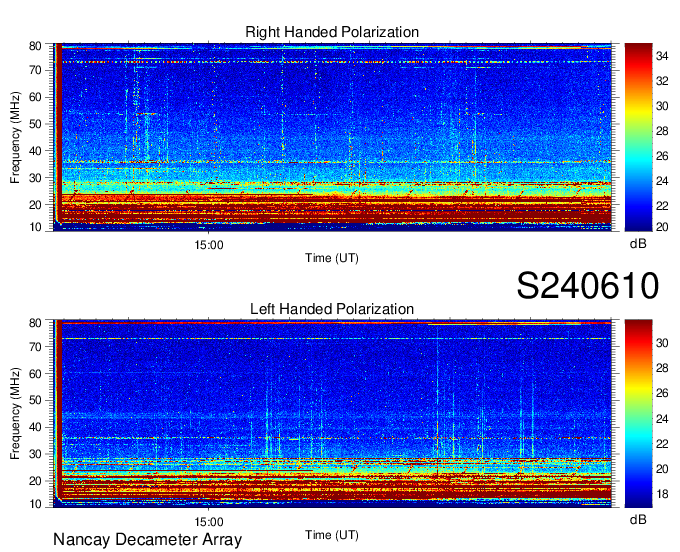Click 50 MHz tick on Right Handed frequency axis
Screen dimensions: 680x552
pos(35,124)
